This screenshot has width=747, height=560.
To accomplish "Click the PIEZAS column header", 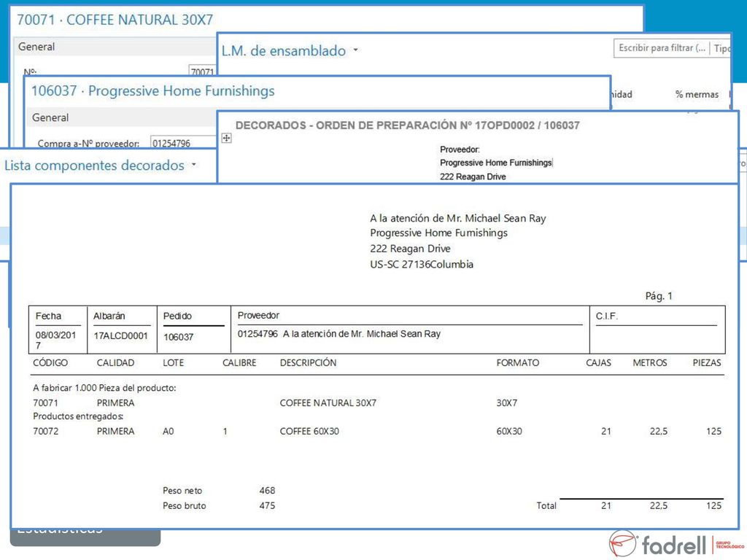I will click(706, 363).
